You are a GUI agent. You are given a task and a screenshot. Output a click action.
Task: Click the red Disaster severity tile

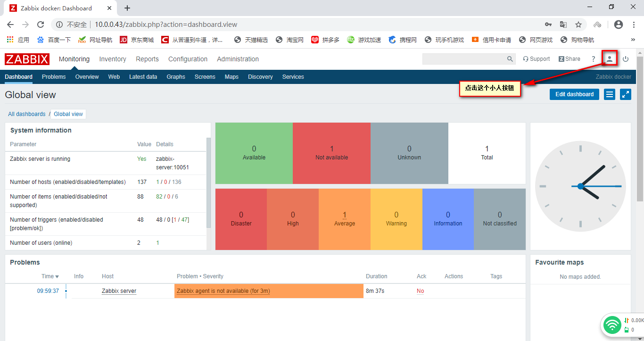coord(241,219)
